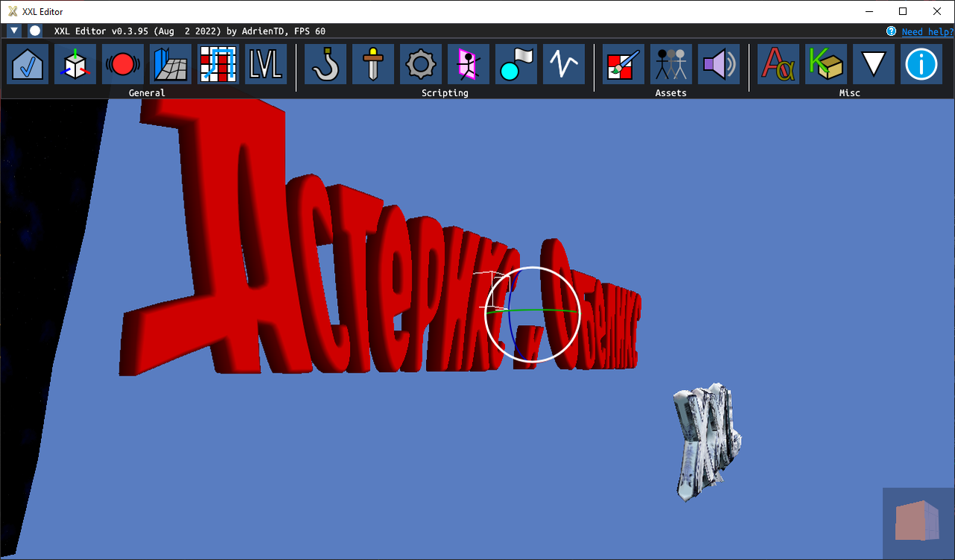Open the scene node cube with axes icon

(x=75, y=64)
